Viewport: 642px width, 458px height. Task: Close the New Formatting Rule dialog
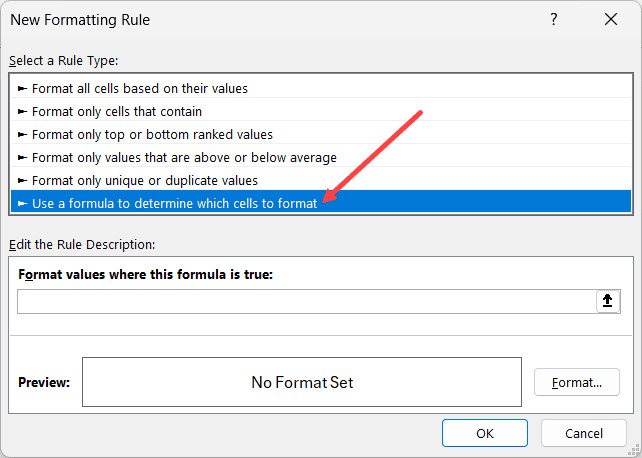click(611, 19)
